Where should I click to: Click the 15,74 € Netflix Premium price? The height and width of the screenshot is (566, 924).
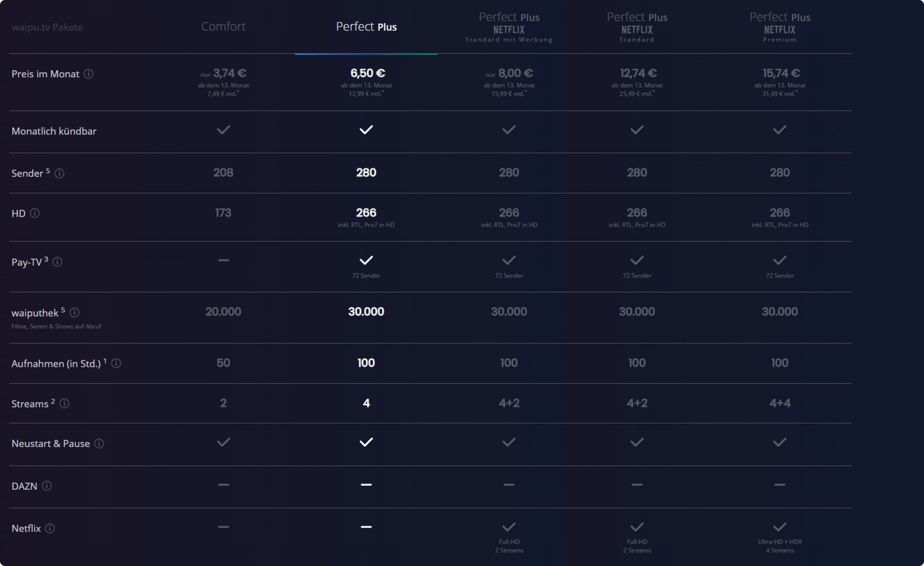(x=781, y=73)
